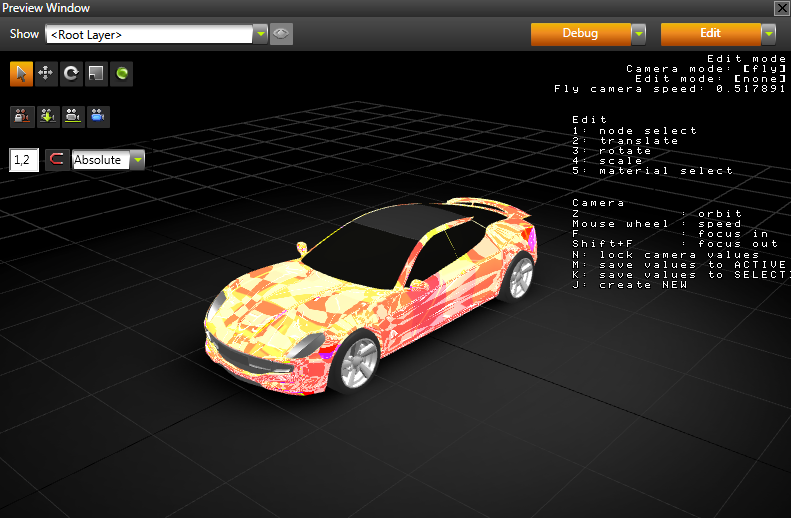Open the Debug dropdown arrow

click(638, 34)
